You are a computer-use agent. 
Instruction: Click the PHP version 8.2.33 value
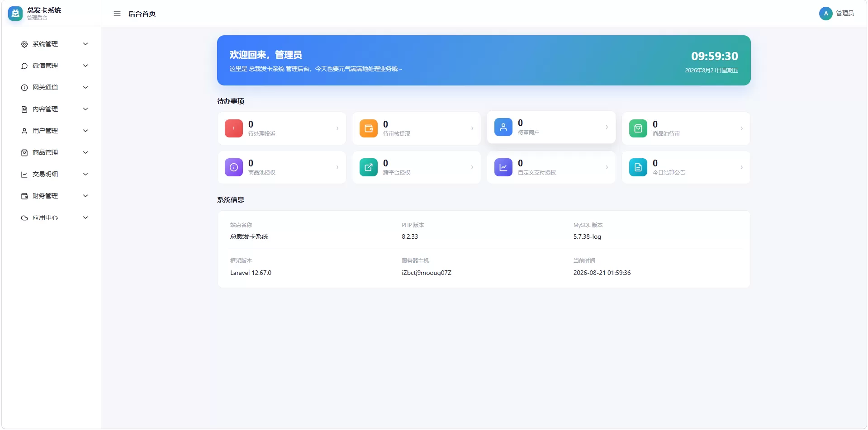pyautogui.click(x=410, y=236)
